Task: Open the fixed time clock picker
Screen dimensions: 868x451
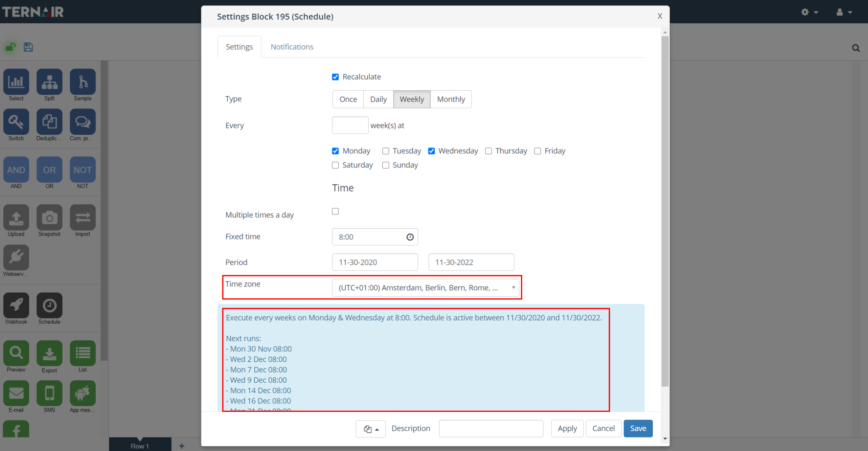Action: click(410, 237)
